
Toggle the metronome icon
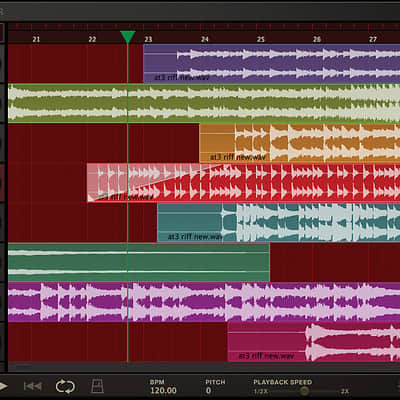click(97, 386)
